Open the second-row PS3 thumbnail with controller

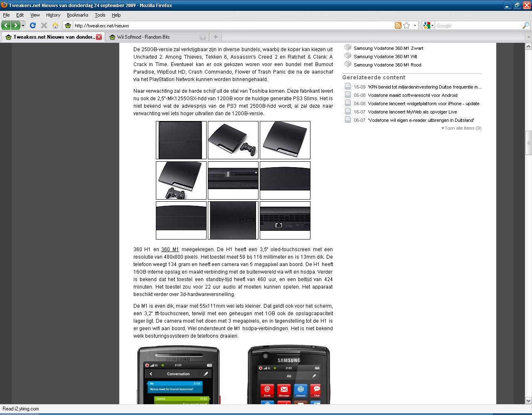pos(181,180)
